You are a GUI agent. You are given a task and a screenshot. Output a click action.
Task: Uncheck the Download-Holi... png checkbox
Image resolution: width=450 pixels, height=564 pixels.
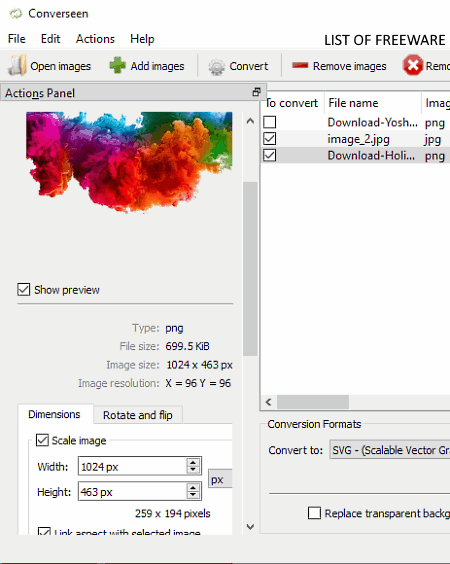click(269, 156)
